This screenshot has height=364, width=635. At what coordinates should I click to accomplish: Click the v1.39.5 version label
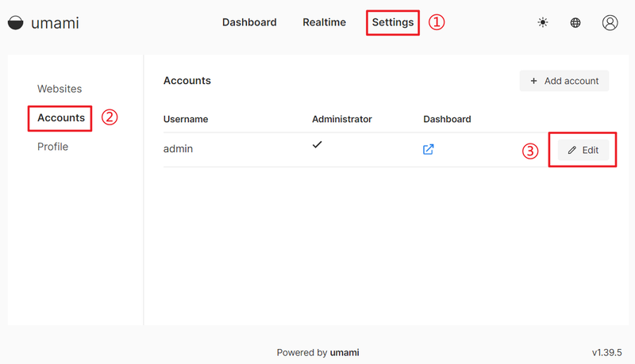606,352
